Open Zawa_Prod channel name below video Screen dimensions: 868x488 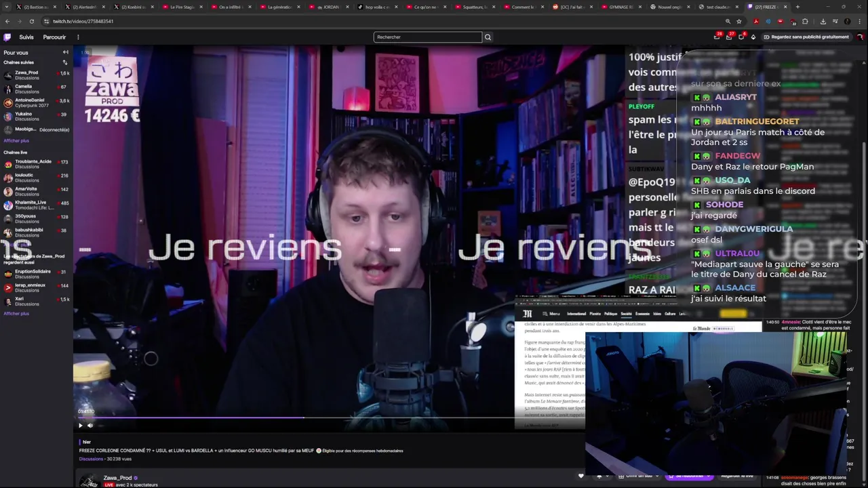(117, 478)
